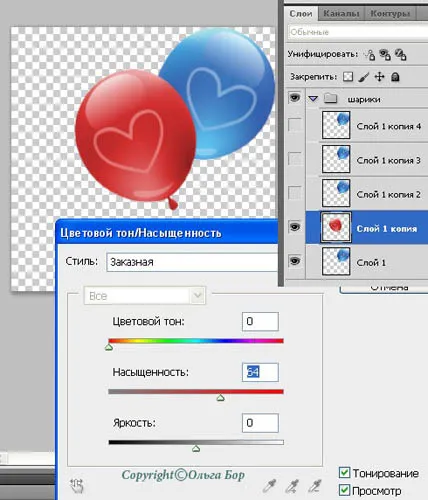
Task: Show the Слой 1 копия 4 layer
Action: click(x=295, y=125)
